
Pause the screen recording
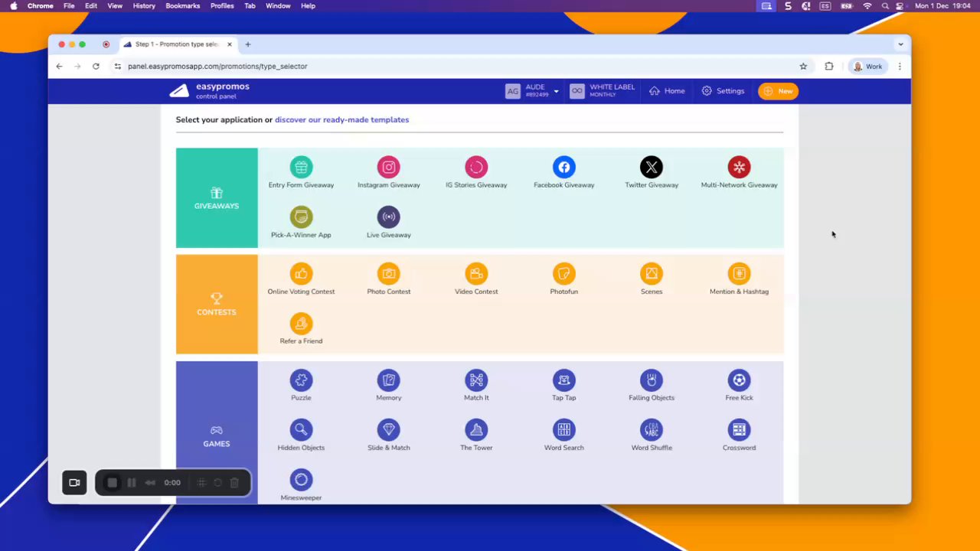click(x=132, y=483)
